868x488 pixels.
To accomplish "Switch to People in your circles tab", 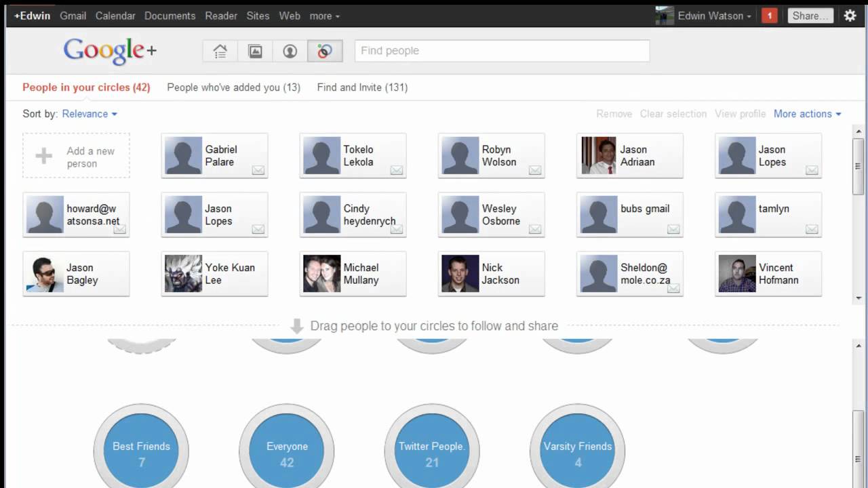I will 86,87.
